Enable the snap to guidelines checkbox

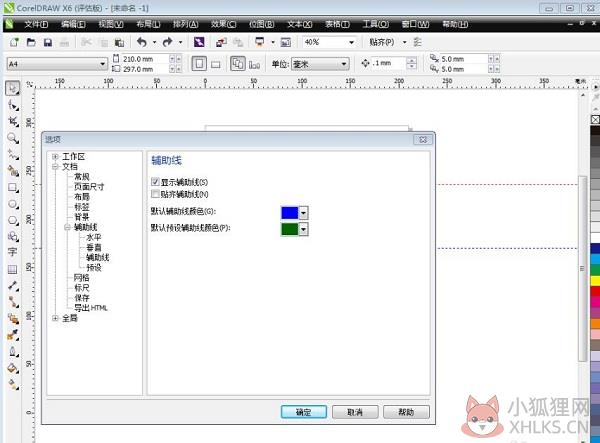pos(155,194)
